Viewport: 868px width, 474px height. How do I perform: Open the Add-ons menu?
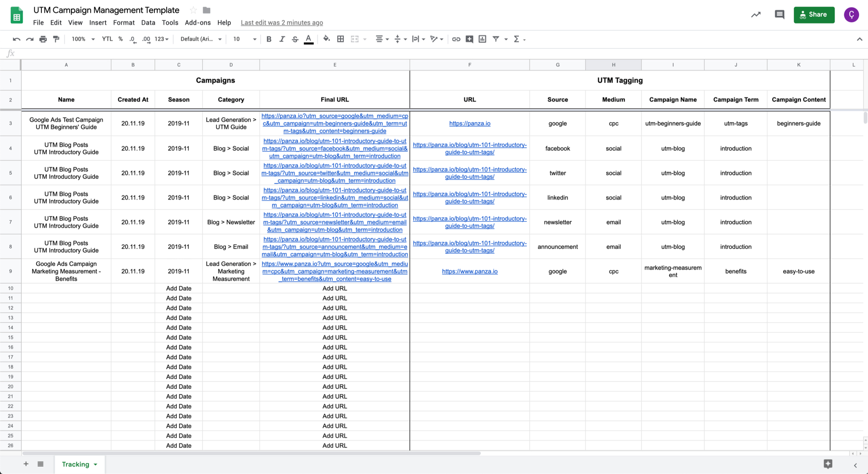coord(198,23)
